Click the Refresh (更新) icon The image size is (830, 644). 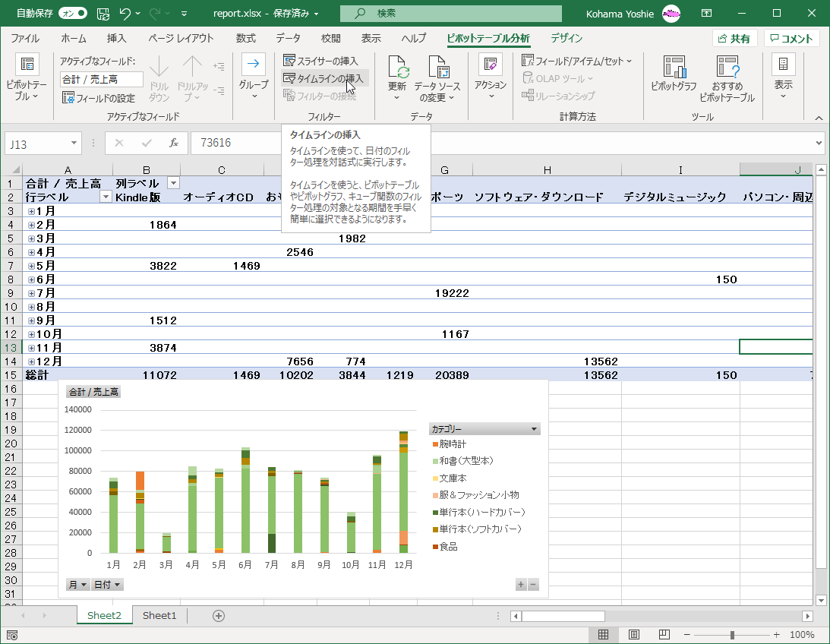[x=397, y=68]
